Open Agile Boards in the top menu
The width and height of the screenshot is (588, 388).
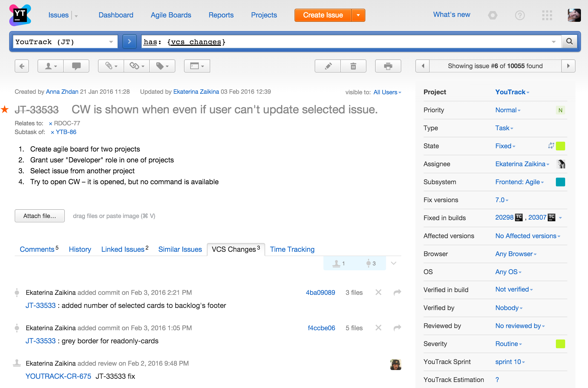tap(171, 15)
